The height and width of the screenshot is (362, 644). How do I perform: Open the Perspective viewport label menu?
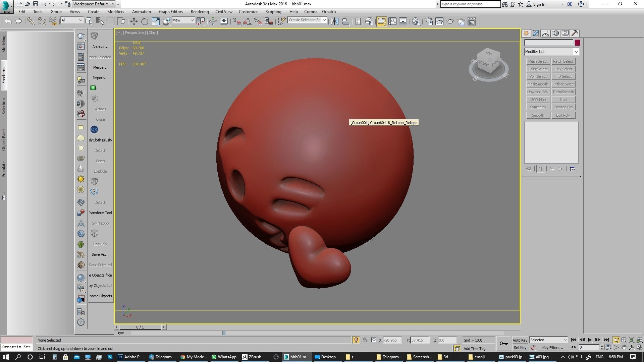134,33
